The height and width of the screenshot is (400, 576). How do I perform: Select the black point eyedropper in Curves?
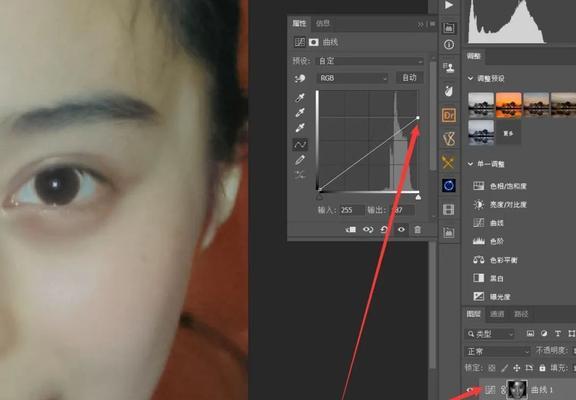pos(300,97)
